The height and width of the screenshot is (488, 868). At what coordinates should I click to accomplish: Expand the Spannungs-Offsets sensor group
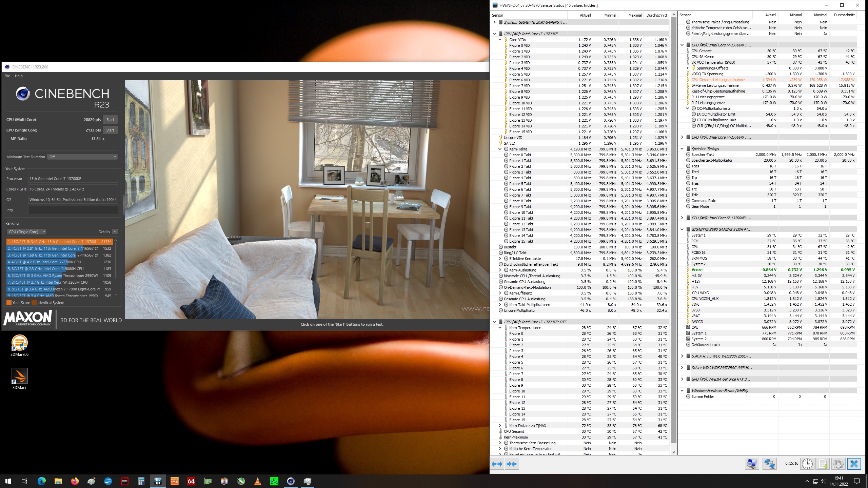click(688, 68)
